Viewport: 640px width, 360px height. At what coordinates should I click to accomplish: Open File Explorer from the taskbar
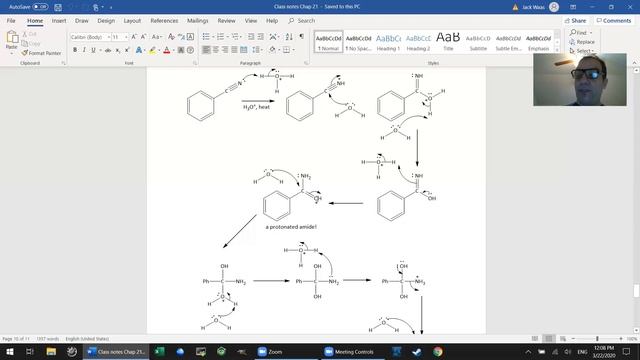[x=51, y=351]
